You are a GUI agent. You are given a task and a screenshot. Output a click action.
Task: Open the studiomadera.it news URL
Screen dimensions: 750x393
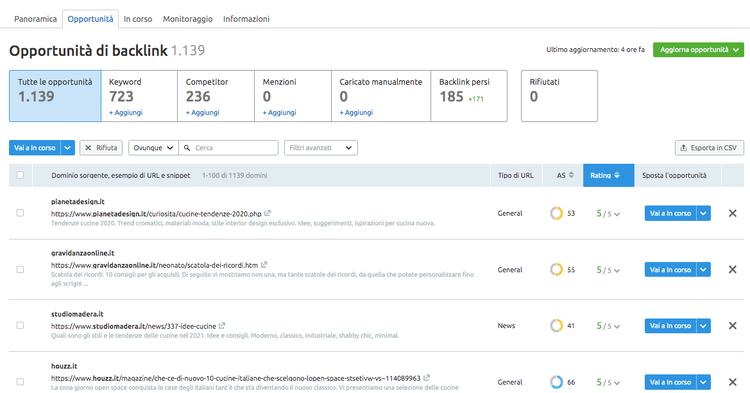pos(133,326)
